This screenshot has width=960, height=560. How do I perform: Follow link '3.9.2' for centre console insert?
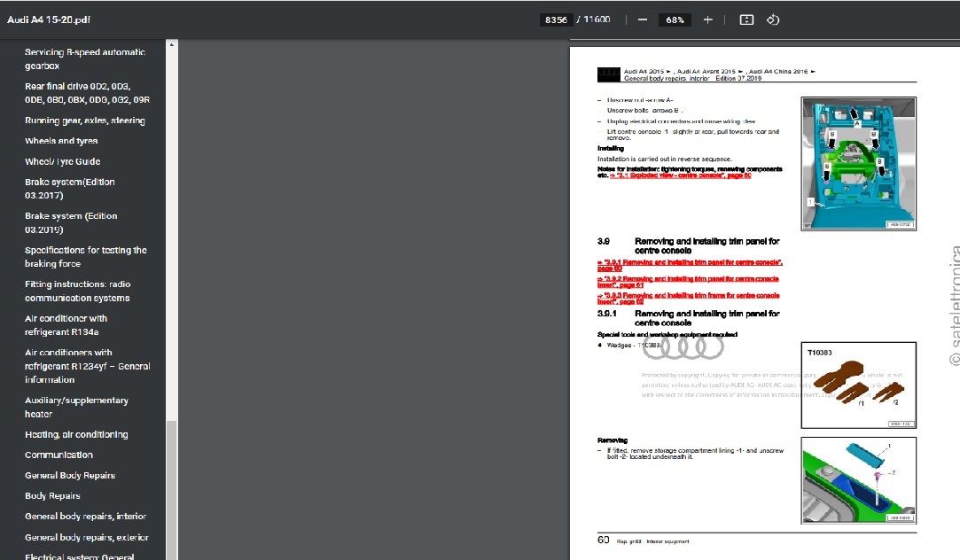click(x=688, y=282)
